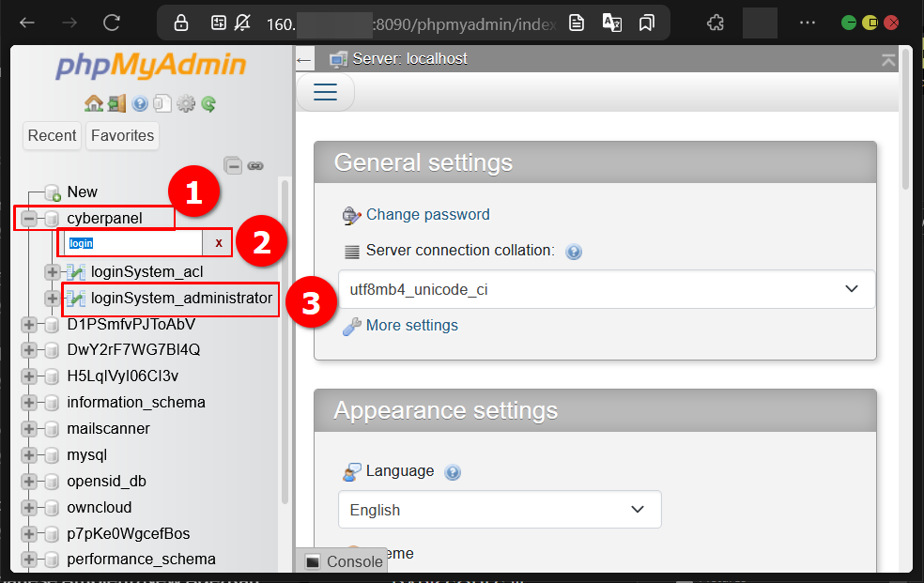The image size is (924, 583).
Task: Expand the loginSystem_acl table node
Action: coord(52,272)
